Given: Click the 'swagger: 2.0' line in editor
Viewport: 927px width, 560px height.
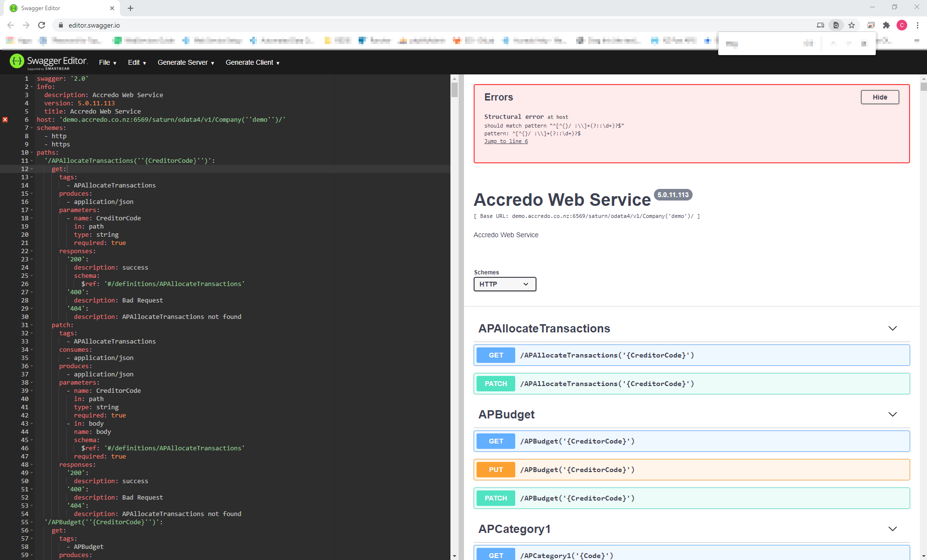Looking at the screenshot, I should pos(63,78).
